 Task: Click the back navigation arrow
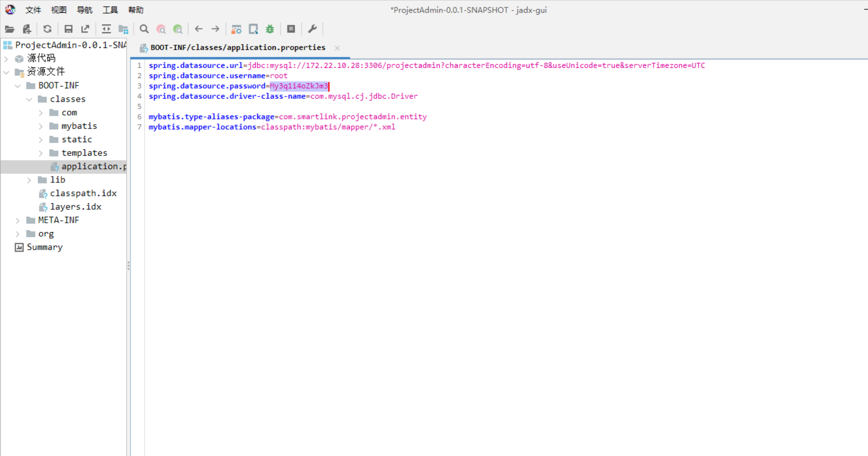pyautogui.click(x=199, y=29)
